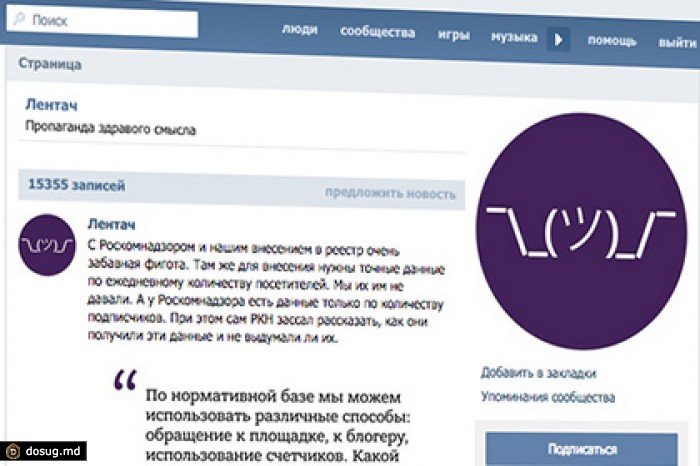
Task: Click the Лентач post author name
Action: 111,224
